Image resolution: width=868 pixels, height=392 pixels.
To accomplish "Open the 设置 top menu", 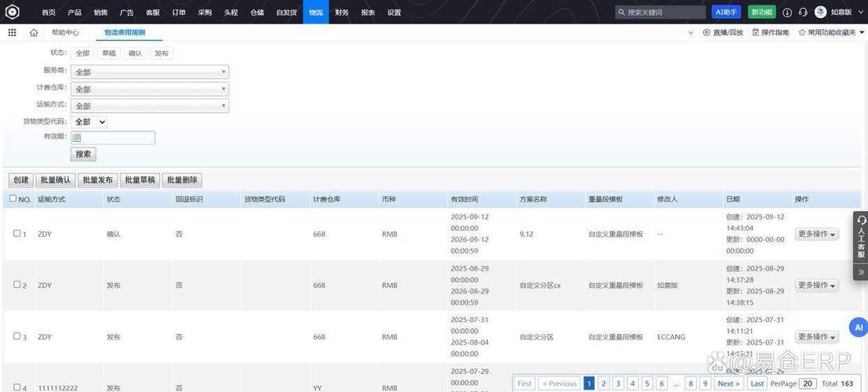I will (394, 13).
